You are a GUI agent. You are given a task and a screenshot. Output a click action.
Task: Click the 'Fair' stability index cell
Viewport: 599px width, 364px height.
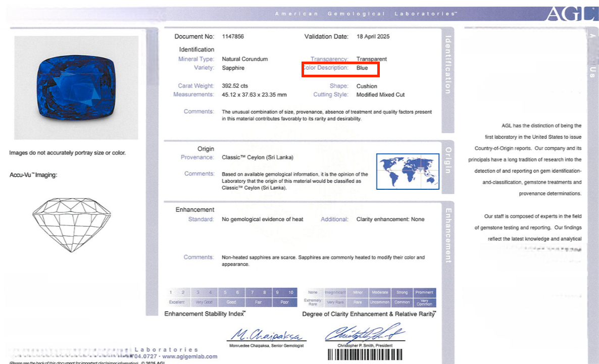tap(259, 302)
